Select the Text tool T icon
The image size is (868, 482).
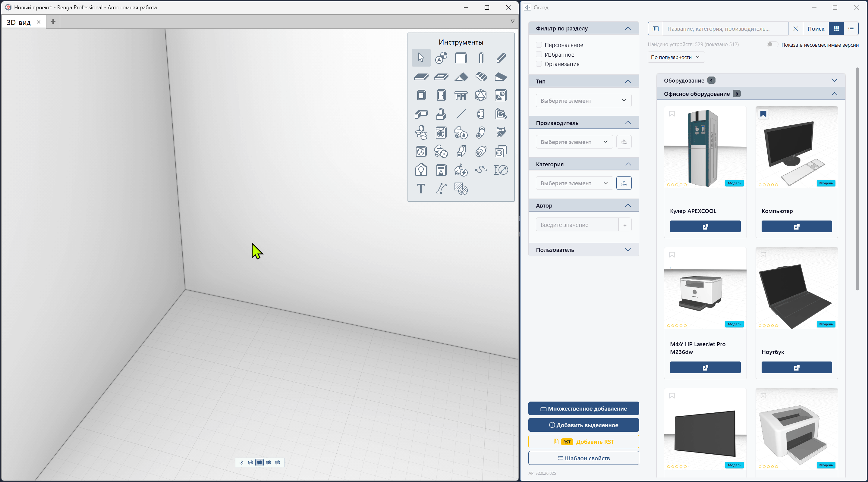point(421,189)
